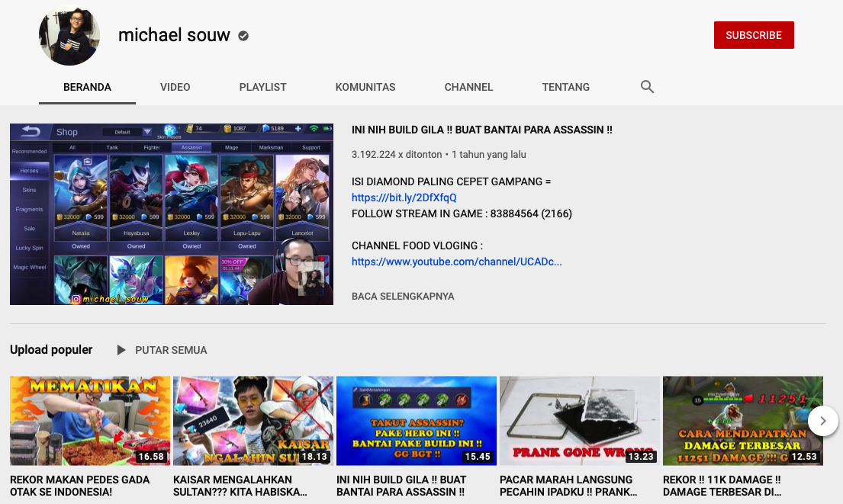Click the popular-row title INI NIH BUILD GILA
This screenshot has height=504, width=843.
coord(401,486)
